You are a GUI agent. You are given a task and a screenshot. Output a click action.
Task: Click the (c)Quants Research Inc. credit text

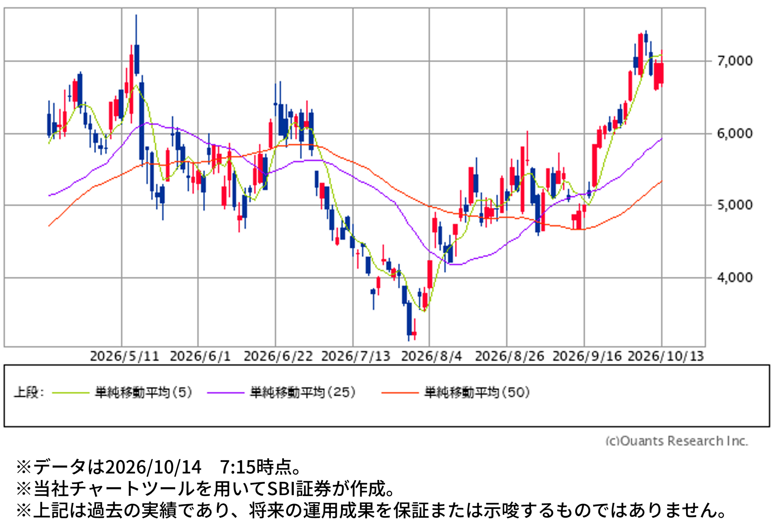[677, 441]
